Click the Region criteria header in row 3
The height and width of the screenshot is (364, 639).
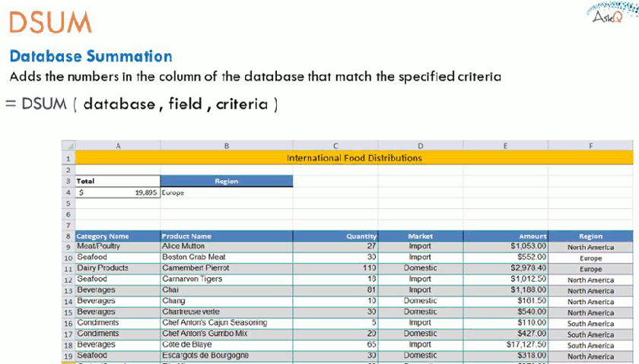[x=226, y=182]
